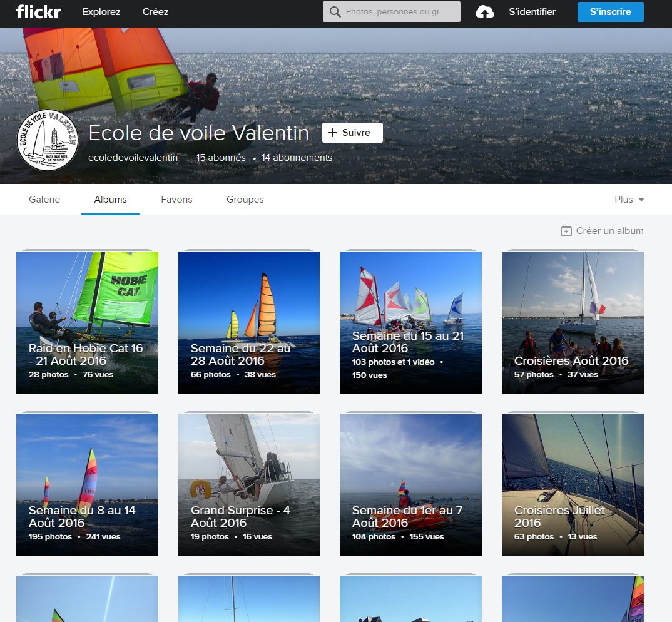The image size is (672, 622).
Task: Click the ecoledevoilevalentin username
Action: [x=133, y=158]
